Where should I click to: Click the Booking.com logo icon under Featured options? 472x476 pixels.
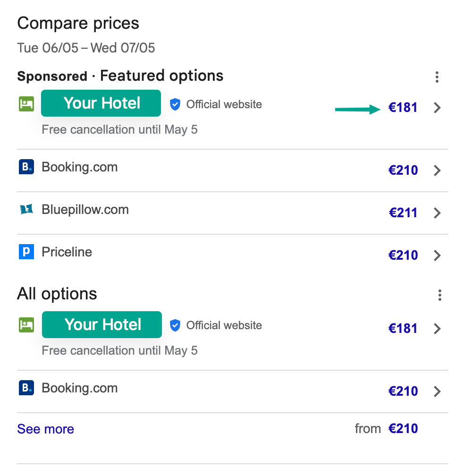(26, 167)
